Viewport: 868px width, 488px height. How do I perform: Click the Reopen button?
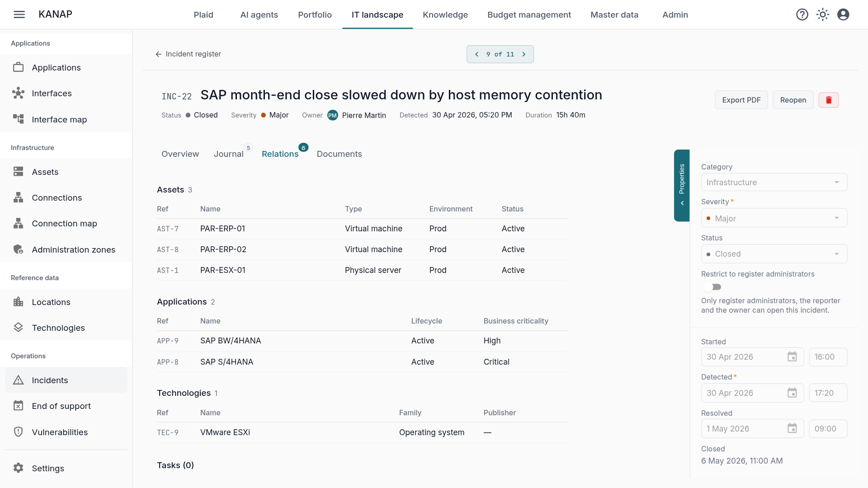[x=793, y=100]
